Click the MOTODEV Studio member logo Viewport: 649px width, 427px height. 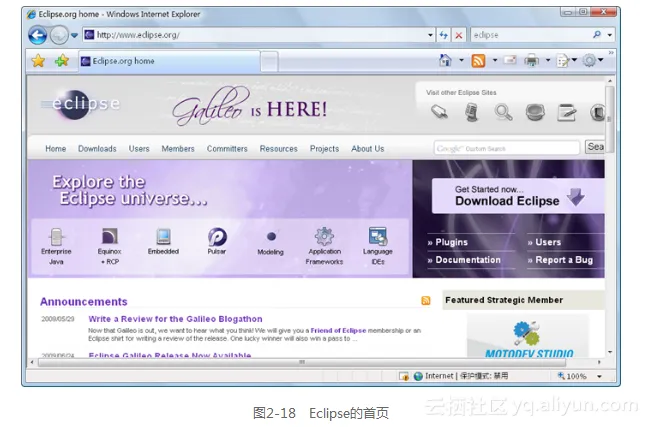(528, 338)
